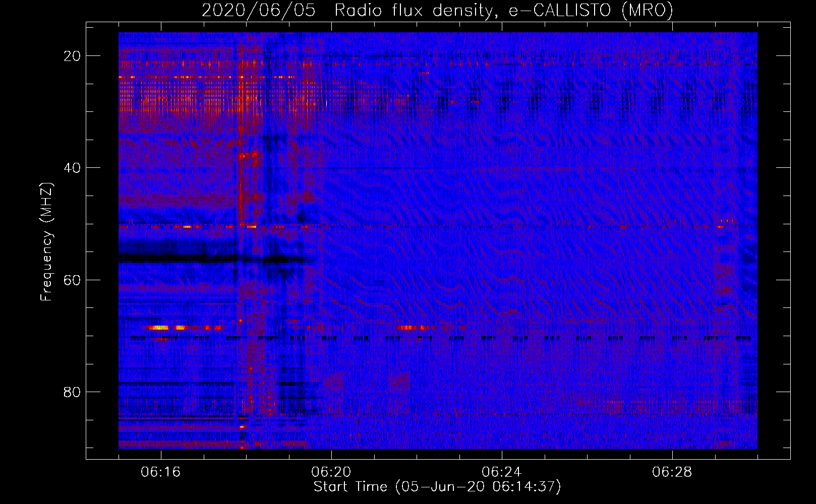Image resolution: width=816 pixels, height=504 pixels.
Task: Click the 20 frequency tick label
Action: click(x=73, y=56)
